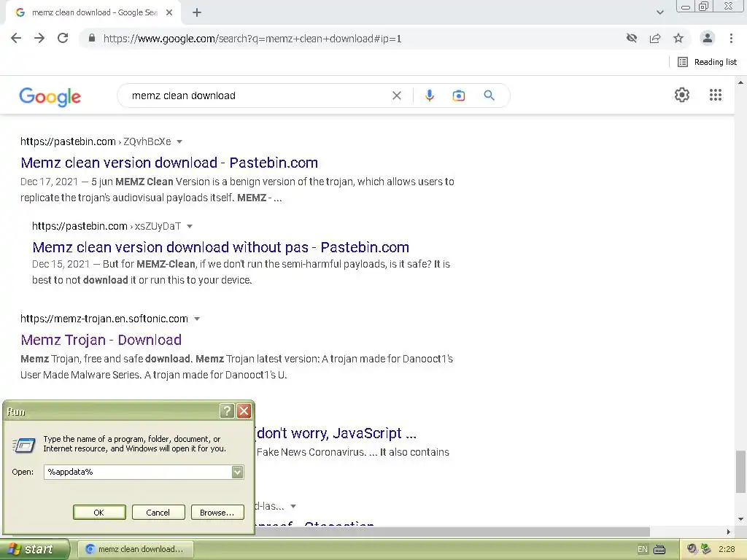The width and height of the screenshot is (747, 560).
Task: Confirm the Run dialog with OK
Action: [99, 513]
